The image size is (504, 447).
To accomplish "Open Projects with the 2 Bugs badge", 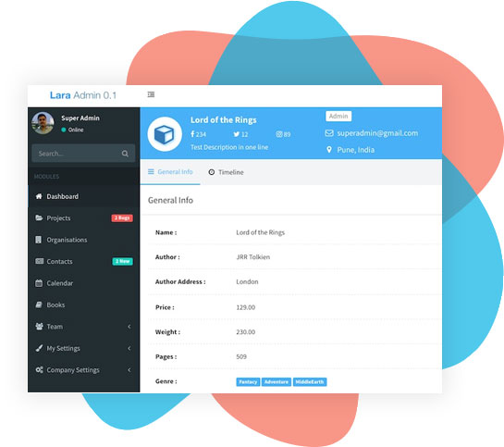I will [84, 218].
